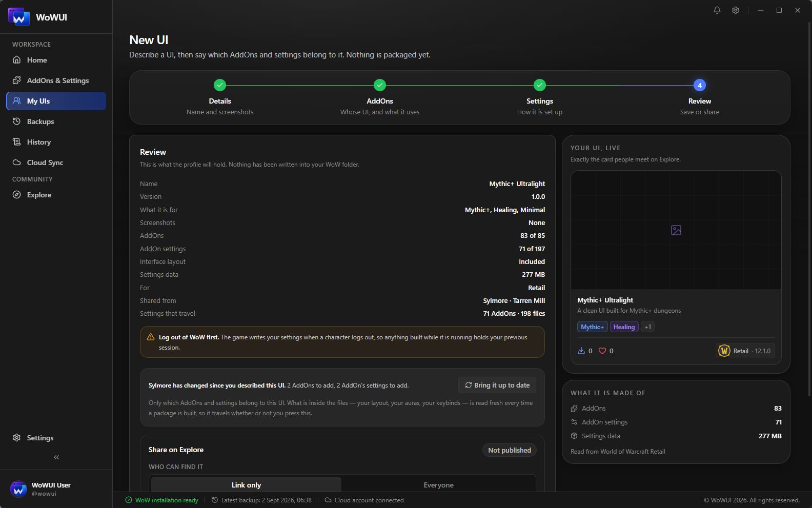Image resolution: width=812 pixels, height=508 pixels.
Task: Open AddOns & Settings page
Action: pos(56,80)
